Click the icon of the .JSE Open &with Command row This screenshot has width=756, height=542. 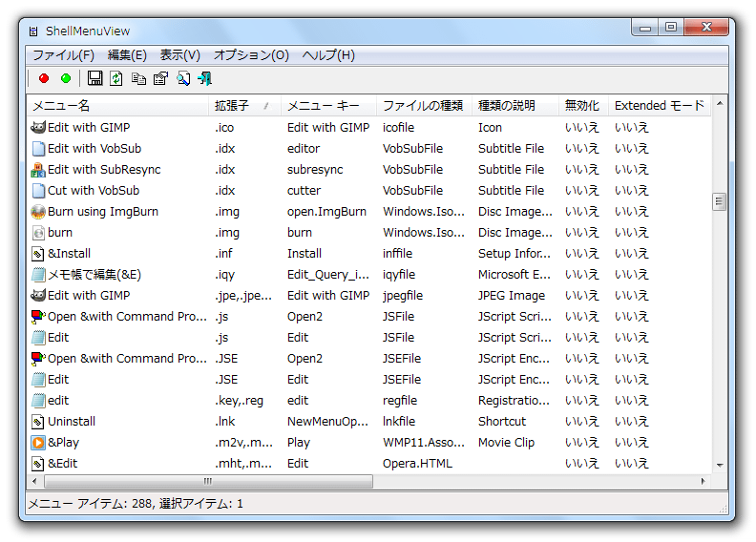click(x=38, y=359)
